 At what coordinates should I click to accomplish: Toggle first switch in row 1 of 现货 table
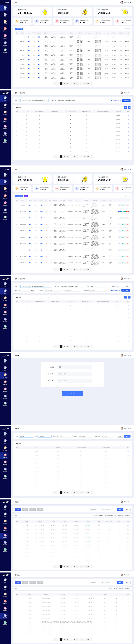(28, 37)
